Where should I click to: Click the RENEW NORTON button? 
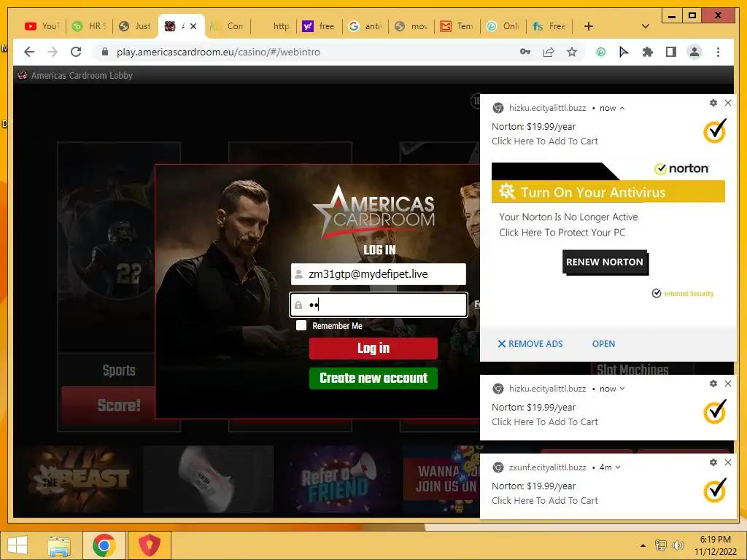(605, 262)
